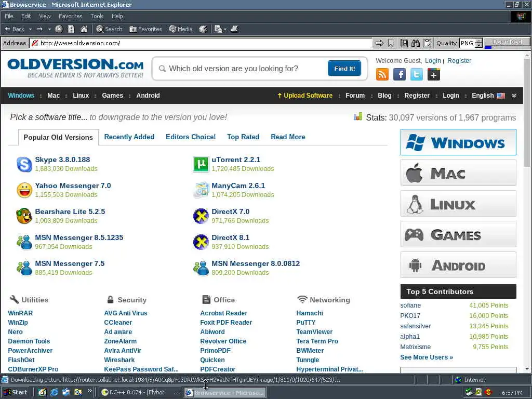The width and height of the screenshot is (532, 399).
Task: Click the Mac platform banner button
Action: pyautogui.click(x=458, y=173)
